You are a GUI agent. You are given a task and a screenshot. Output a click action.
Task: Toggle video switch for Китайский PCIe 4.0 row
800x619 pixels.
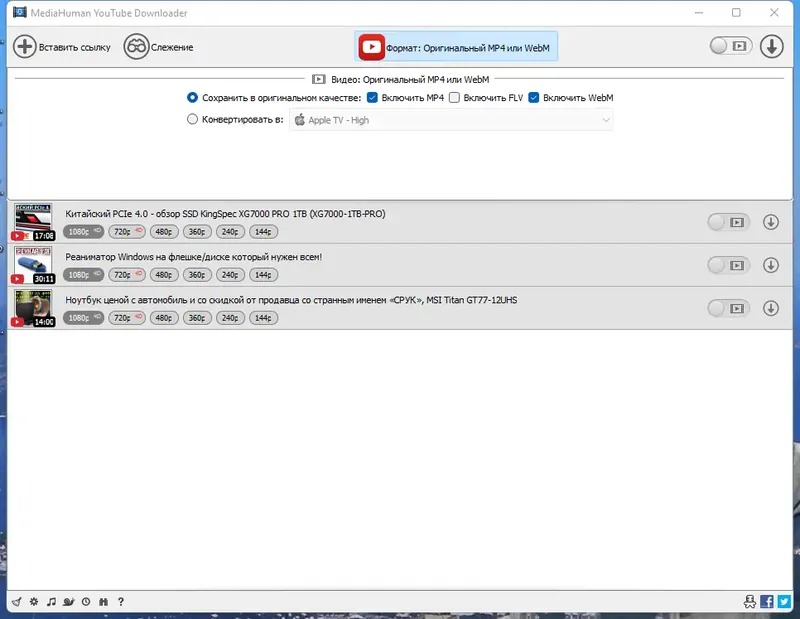(x=729, y=222)
